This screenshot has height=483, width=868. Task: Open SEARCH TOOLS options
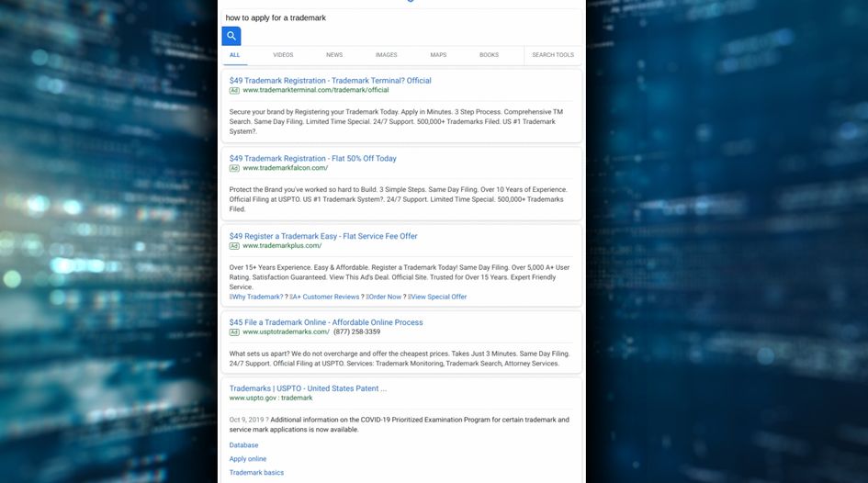coord(552,55)
